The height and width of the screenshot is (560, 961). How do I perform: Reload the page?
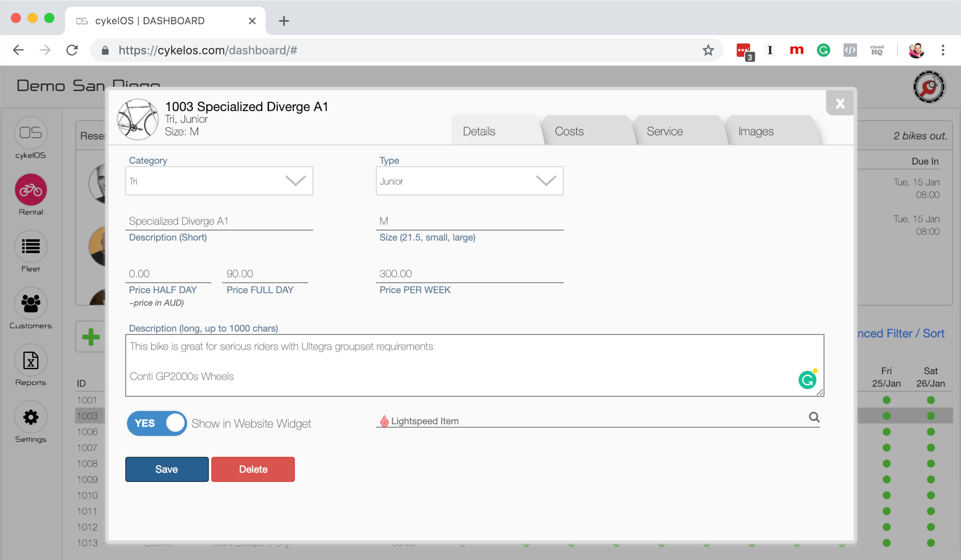point(72,50)
